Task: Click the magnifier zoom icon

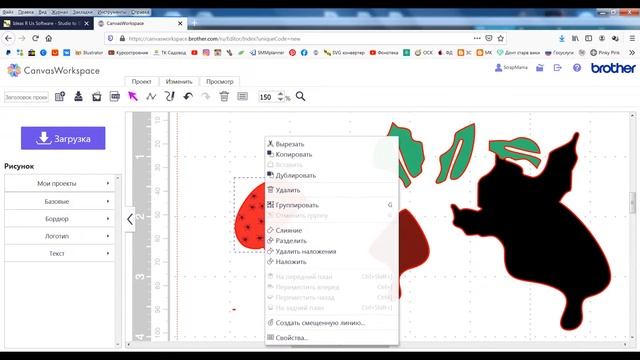Action: click(x=300, y=97)
